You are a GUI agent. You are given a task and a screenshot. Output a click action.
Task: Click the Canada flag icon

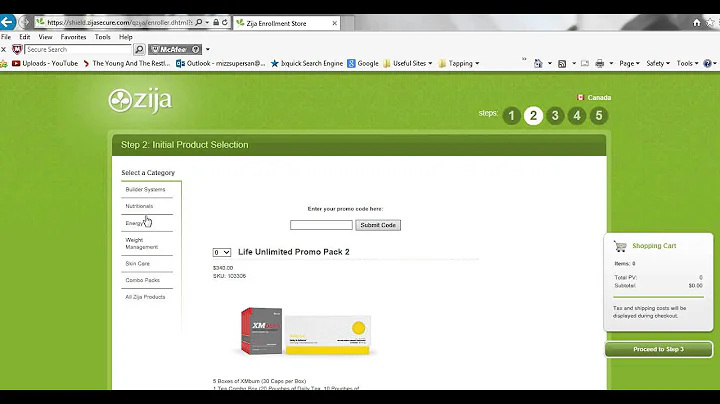tap(580, 97)
